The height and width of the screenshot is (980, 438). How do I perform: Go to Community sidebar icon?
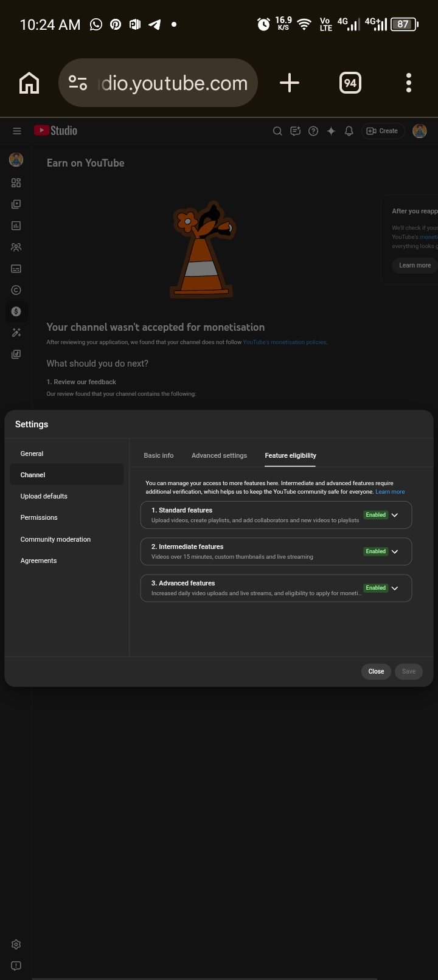pyautogui.click(x=16, y=247)
